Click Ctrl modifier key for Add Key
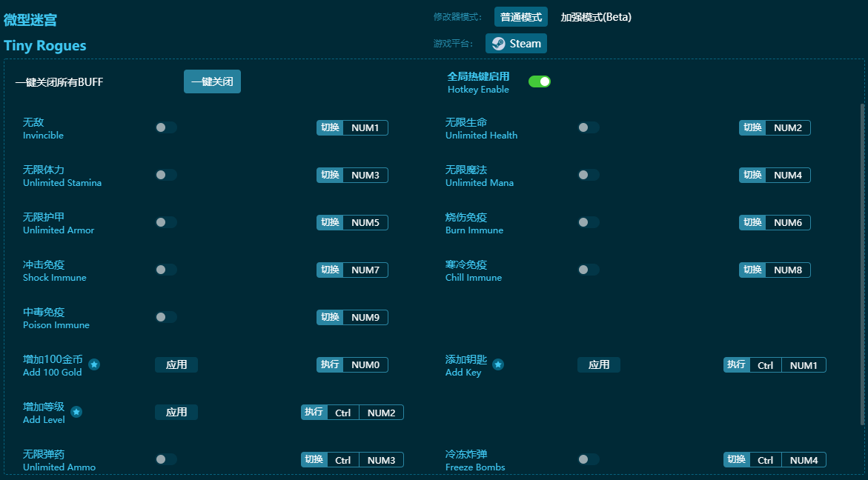The height and width of the screenshot is (480, 868). click(766, 365)
